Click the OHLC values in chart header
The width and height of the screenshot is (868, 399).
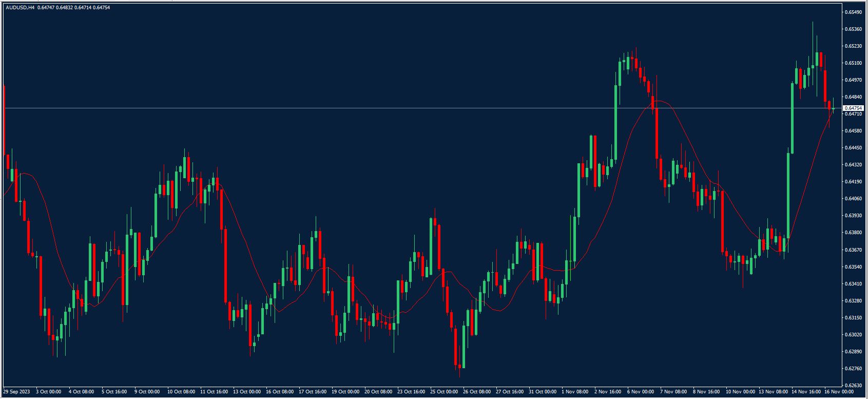pyautogui.click(x=74, y=8)
